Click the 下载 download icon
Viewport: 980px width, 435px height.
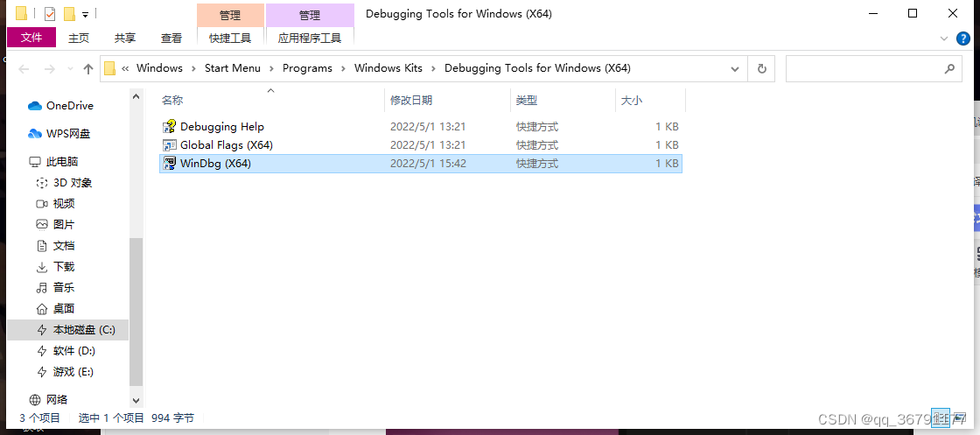pos(42,267)
